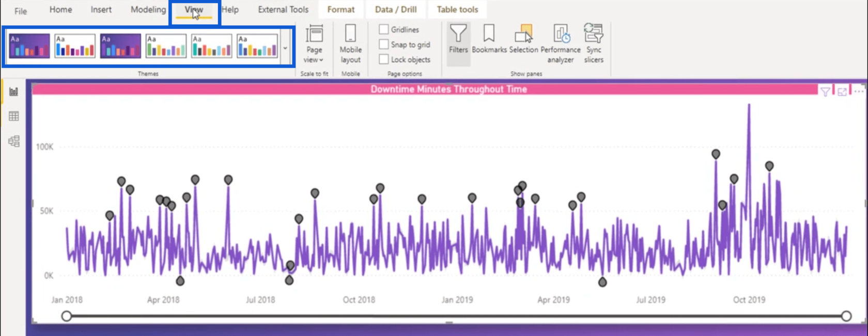Switch to Mobile layout
The height and width of the screenshot is (336, 868).
click(x=350, y=45)
